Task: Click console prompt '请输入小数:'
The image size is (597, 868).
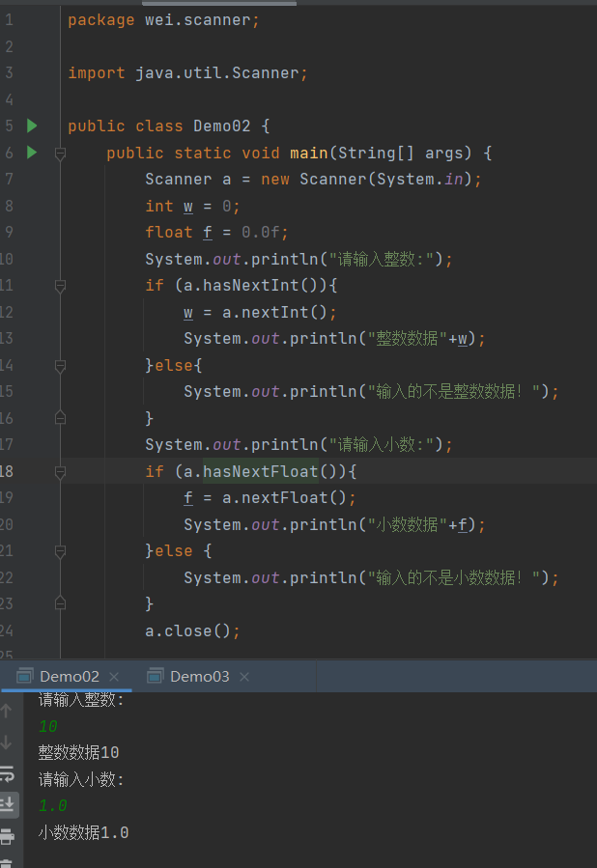Action: [81, 780]
